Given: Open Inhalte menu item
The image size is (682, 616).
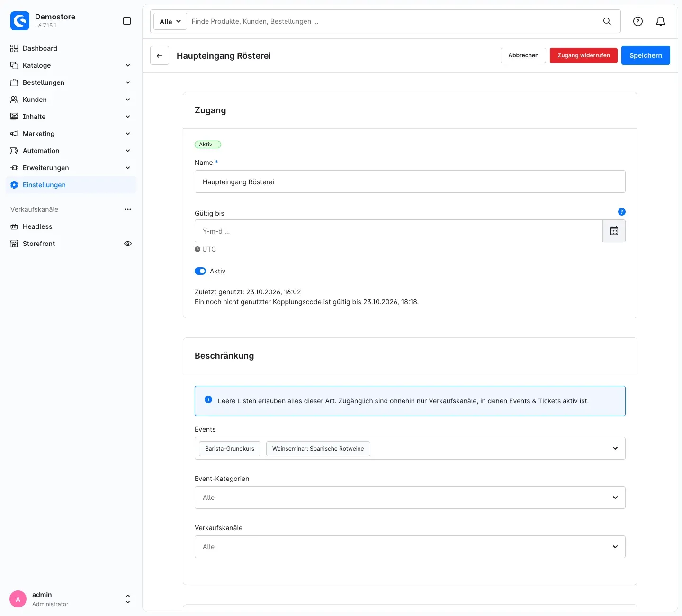Looking at the screenshot, I should [71, 117].
